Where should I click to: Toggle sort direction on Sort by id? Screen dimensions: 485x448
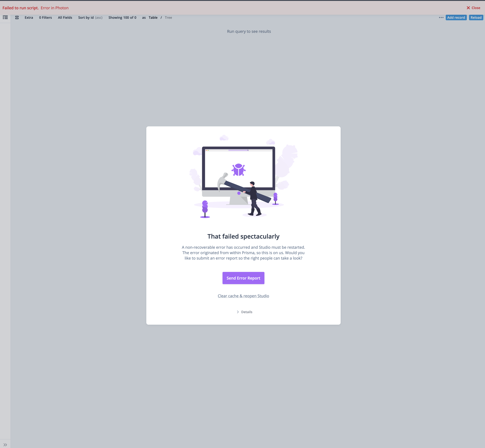(99, 17)
